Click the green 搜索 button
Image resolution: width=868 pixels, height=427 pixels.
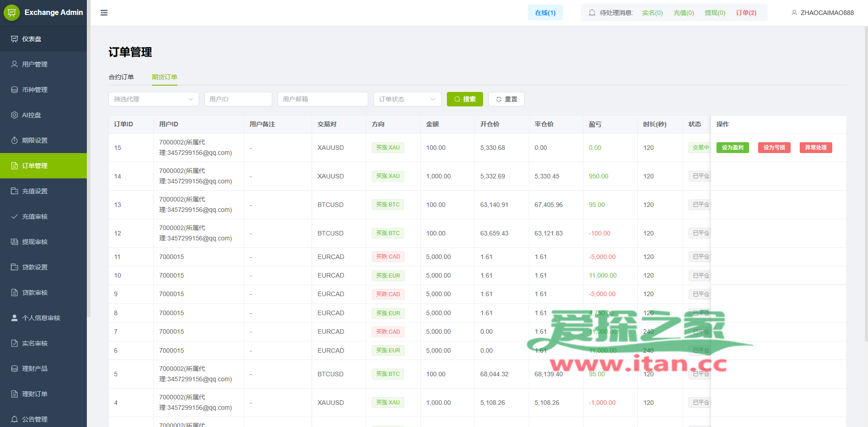point(465,99)
